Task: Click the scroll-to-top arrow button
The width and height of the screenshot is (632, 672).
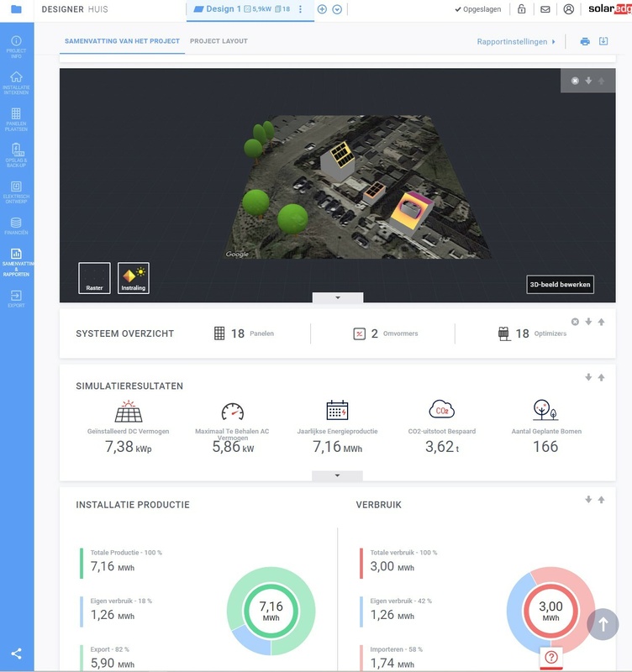Action: point(603,624)
